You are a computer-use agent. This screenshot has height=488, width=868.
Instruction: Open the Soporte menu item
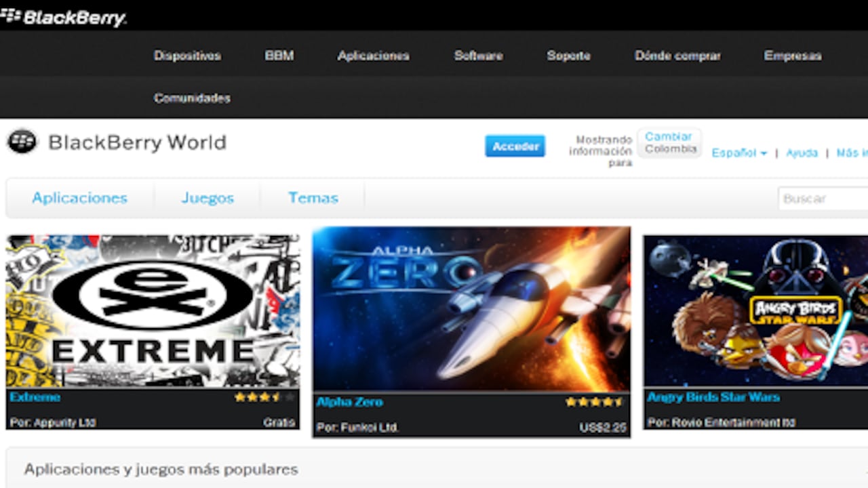point(568,56)
